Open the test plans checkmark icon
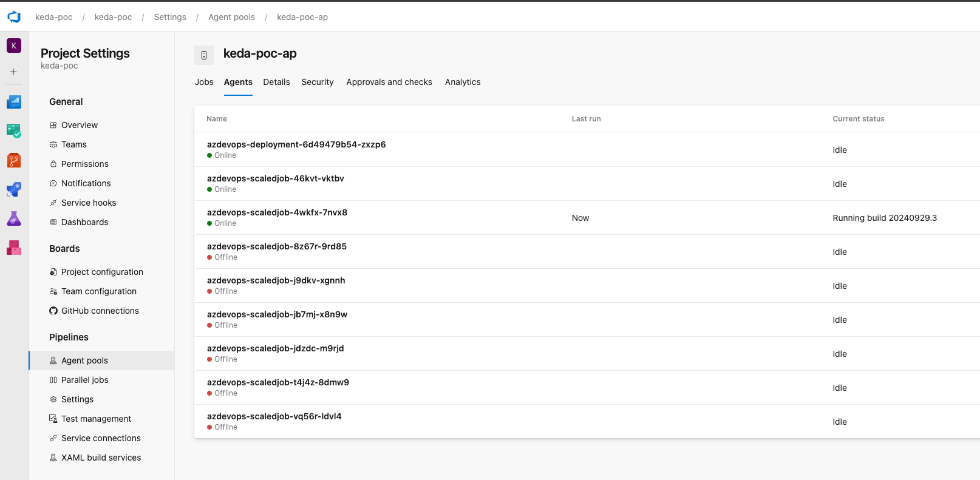The height and width of the screenshot is (480, 980). [x=14, y=130]
